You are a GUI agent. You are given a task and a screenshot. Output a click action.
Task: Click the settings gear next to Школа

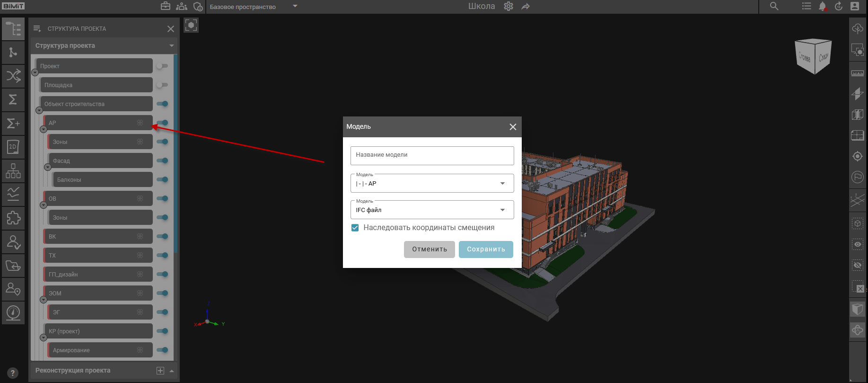click(x=509, y=7)
